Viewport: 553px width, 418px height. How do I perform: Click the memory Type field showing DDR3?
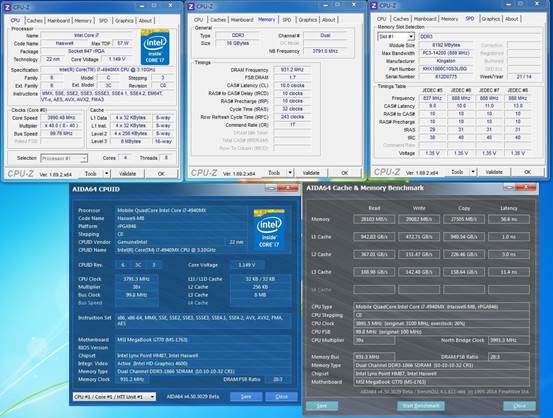[x=238, y=35]
